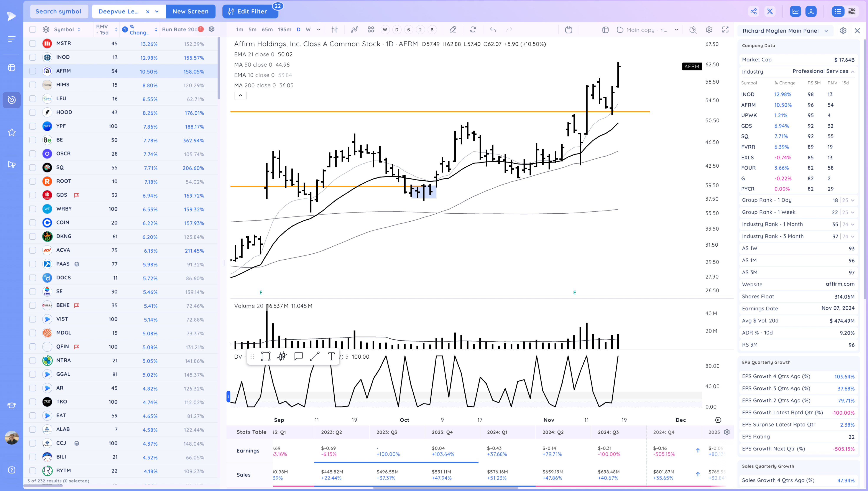This screenshot has width=868, height=491.
Task: Open stats table settings gear
Action: pos(727,432)
